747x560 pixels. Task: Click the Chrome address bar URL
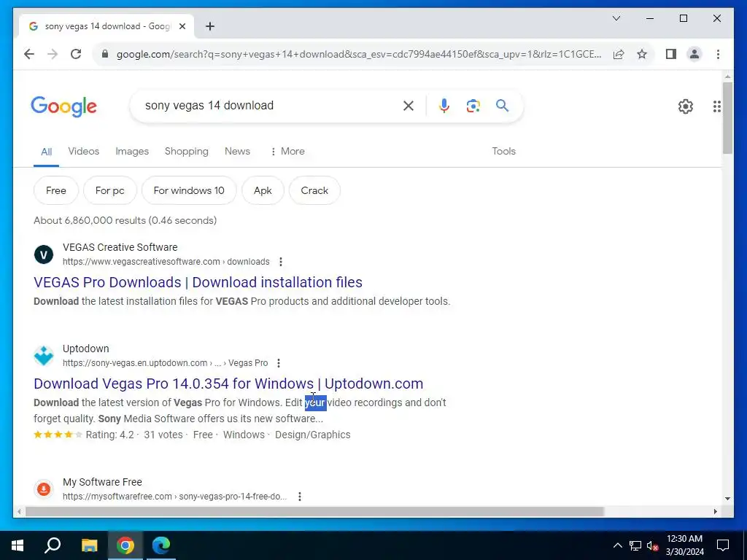point(359,54)
